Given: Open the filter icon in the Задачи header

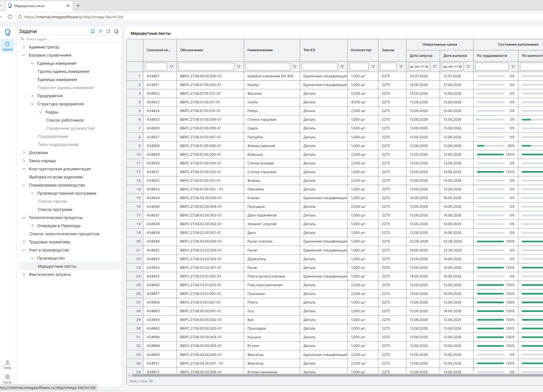Looking at the screenshot, I should [x=100, y=31].
